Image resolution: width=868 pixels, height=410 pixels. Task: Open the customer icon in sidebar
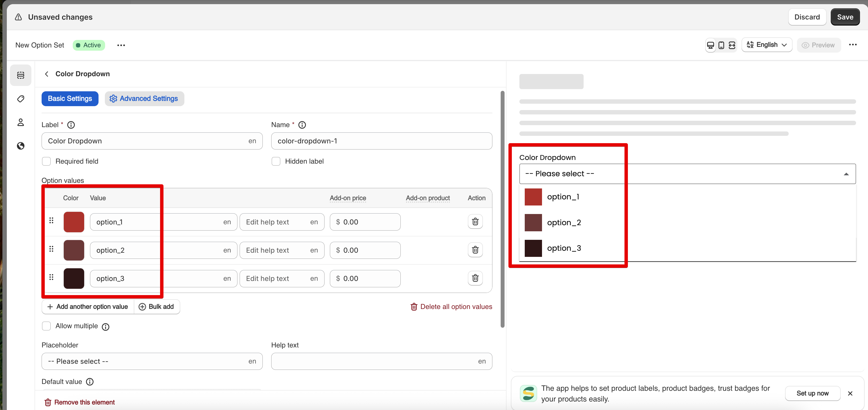(x=20, y=122)
